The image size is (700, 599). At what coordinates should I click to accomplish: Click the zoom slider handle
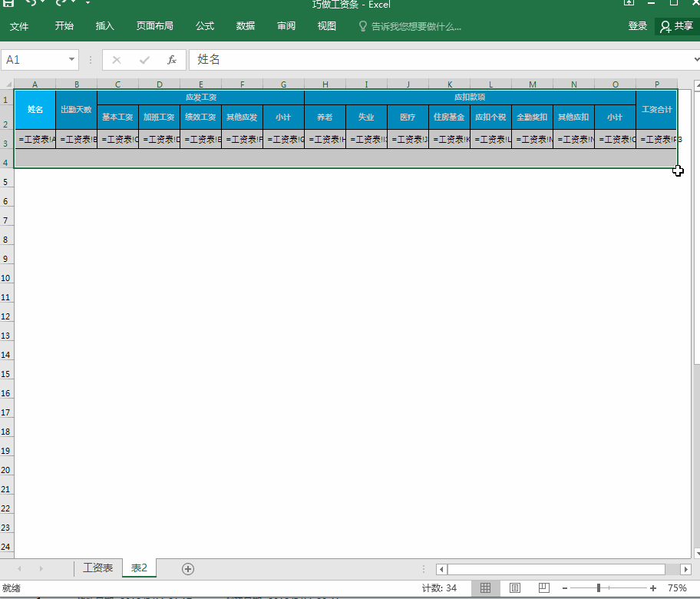598,588
